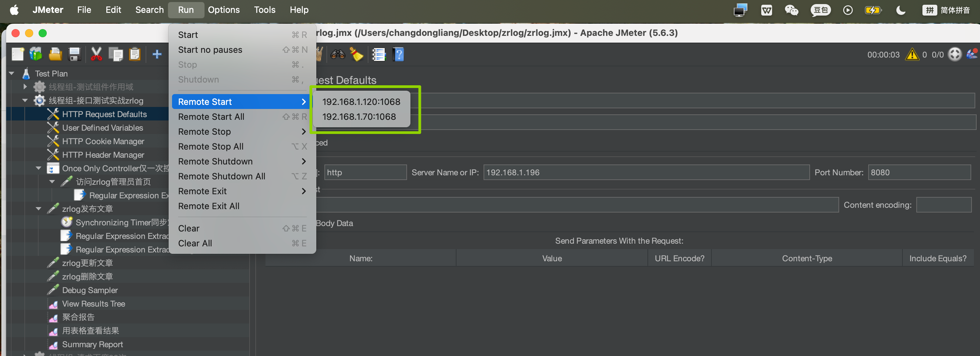Select Summary Report listener
The height and width of the screenshot is (356, 980).
[x=92, y=344]
